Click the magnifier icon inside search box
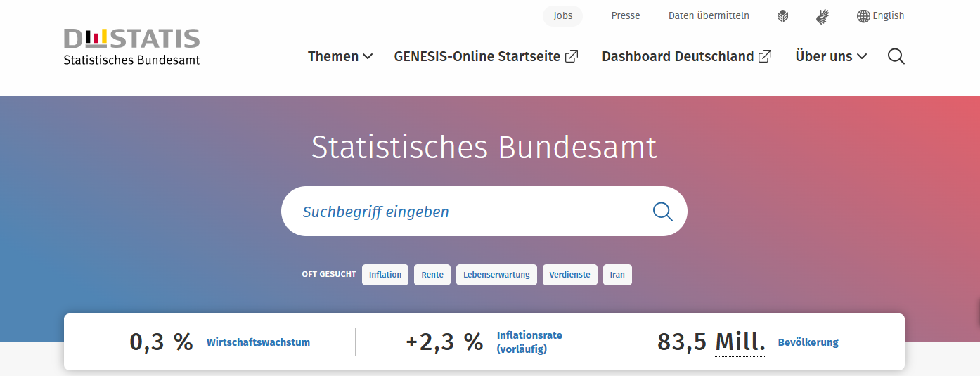 662,212
